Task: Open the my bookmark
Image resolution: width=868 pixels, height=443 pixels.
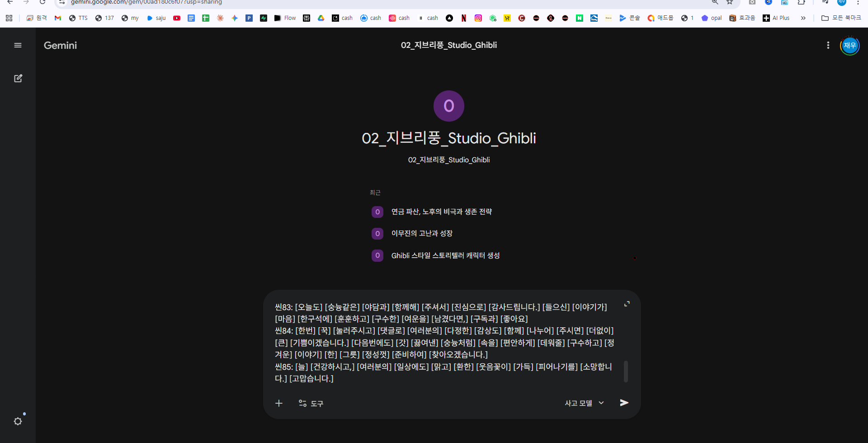Action: pos(130,18)
